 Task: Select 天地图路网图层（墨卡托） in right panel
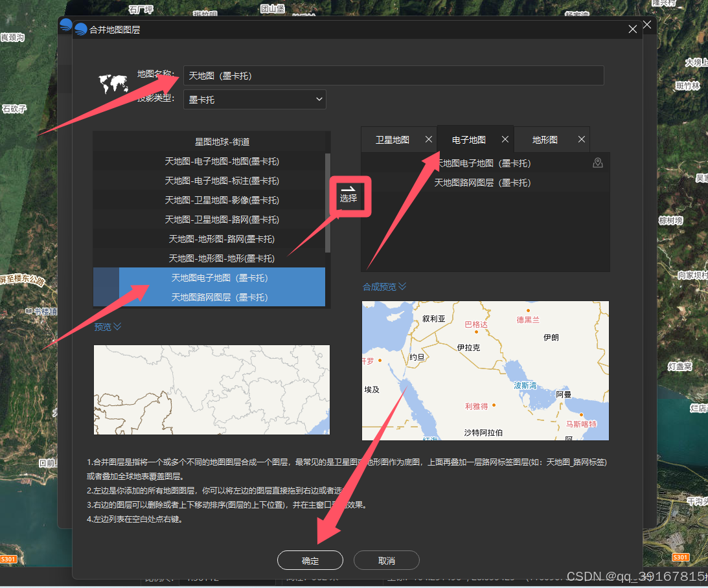pyautogui.click(x=485, y=183)
